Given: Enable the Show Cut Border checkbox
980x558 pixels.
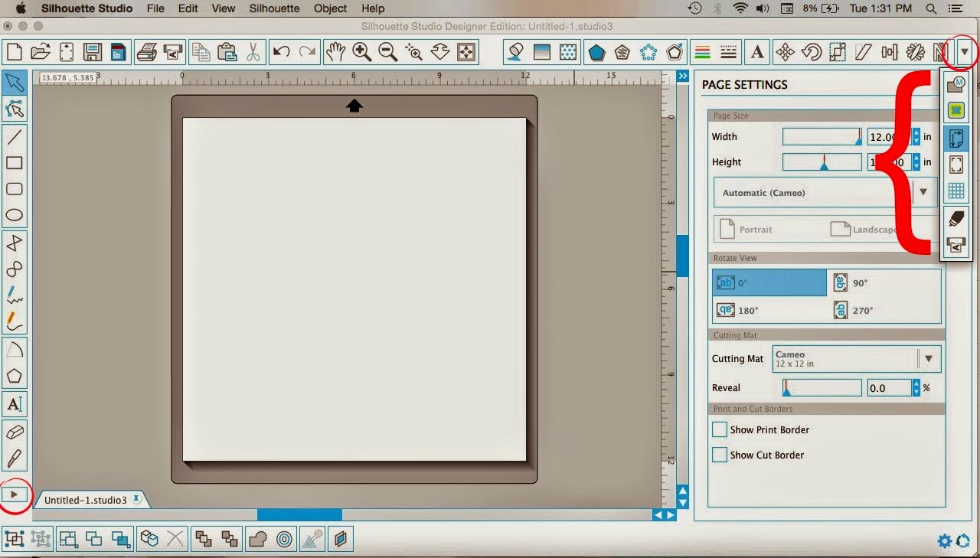Looking at the screenshot, I should point(720,455).
